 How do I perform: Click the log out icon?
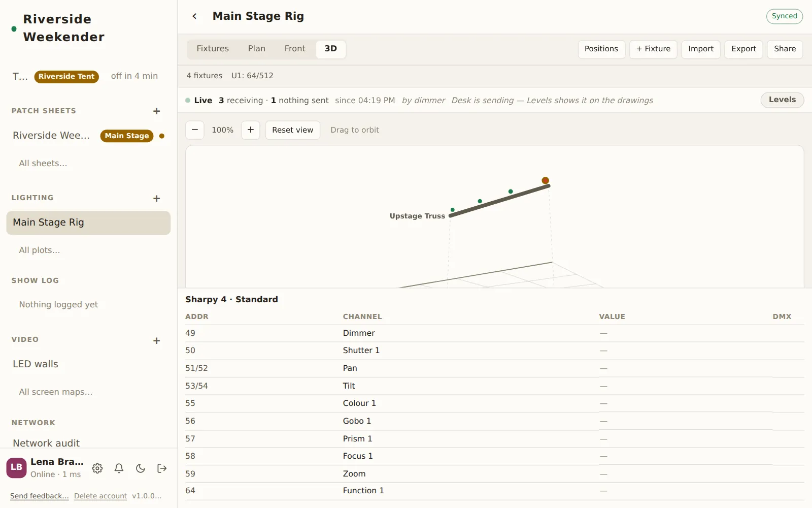pos(162,468)
